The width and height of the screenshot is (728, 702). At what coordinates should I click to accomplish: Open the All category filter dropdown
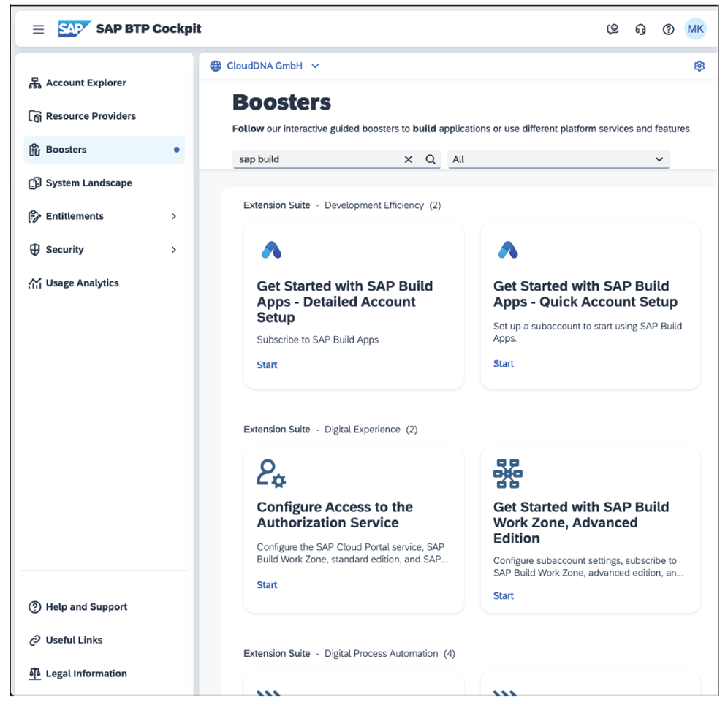point(559,159)
